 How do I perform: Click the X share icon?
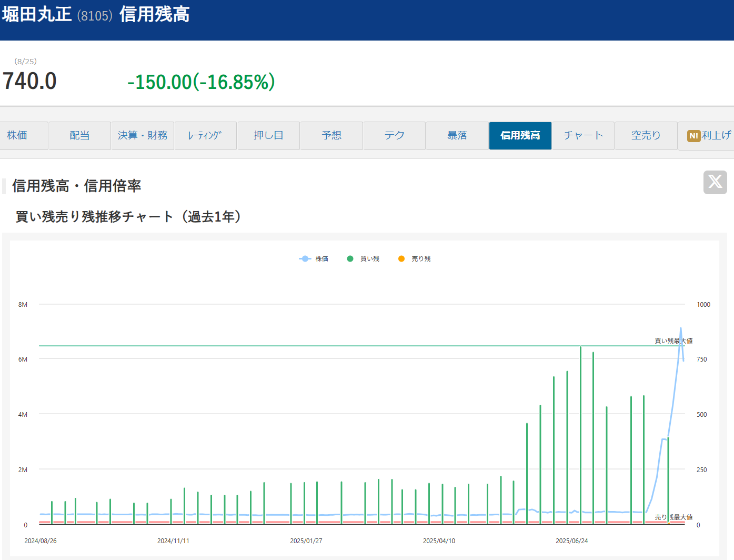(715, 182)
